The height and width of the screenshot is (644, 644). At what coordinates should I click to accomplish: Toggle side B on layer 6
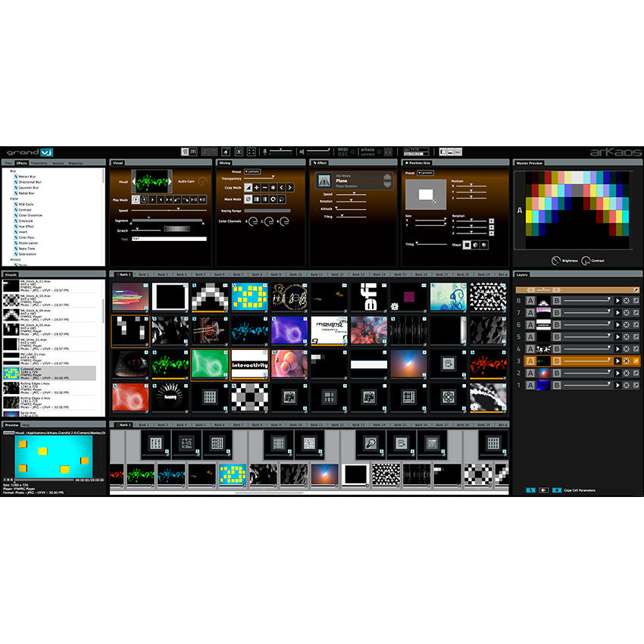556,324
